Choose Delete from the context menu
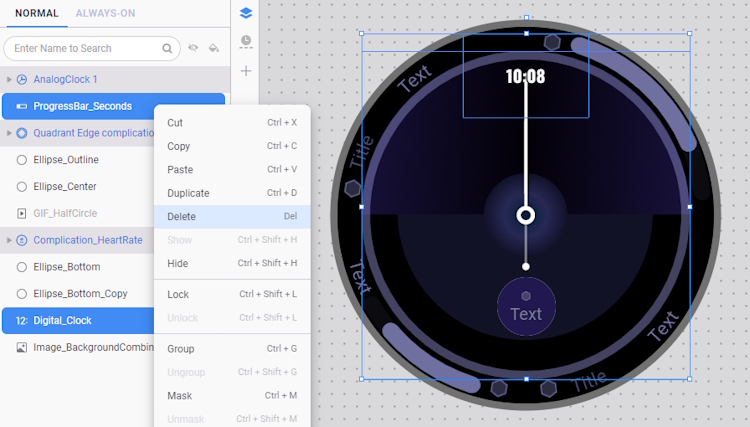Image resolution: width=750 pixels, height=427 pixels. tap(182, 216)
